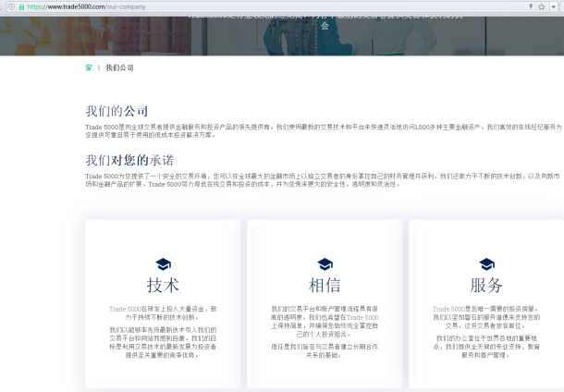The image size is (564, 392).
Task: Click the 我们公司 breadcrumb text
Action: 119,67
